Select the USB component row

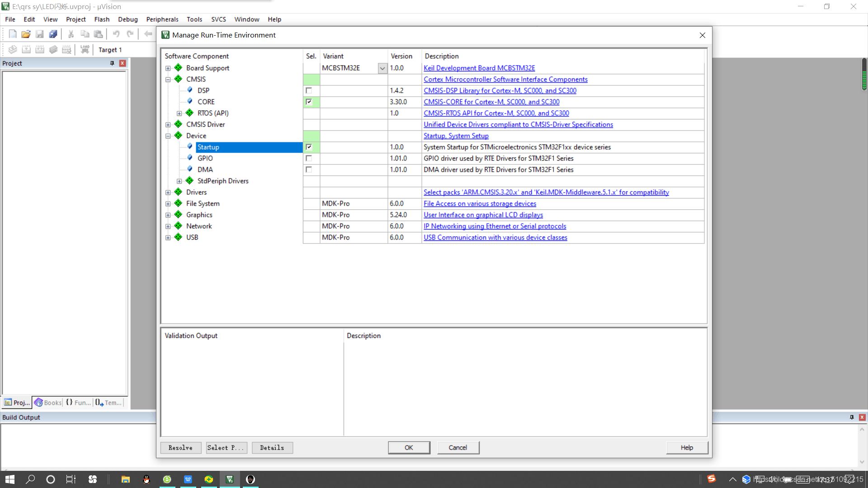[x=192, y=238]
